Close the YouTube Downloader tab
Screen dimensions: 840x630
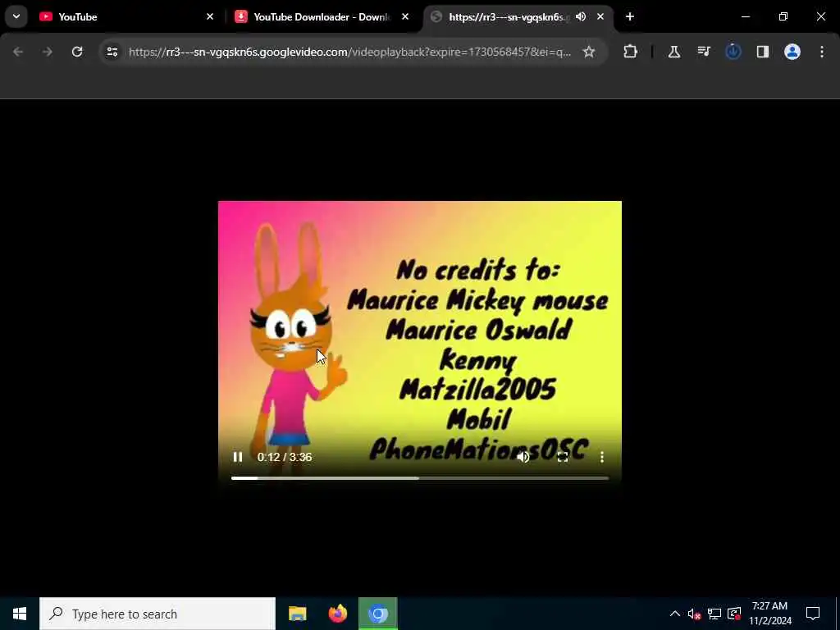(x=405, y=17)
